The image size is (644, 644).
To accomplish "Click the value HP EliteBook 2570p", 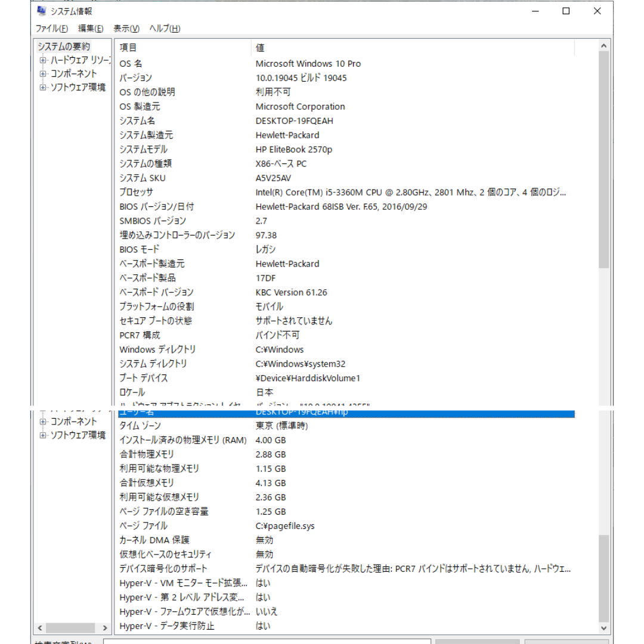I will click(293, 149).
